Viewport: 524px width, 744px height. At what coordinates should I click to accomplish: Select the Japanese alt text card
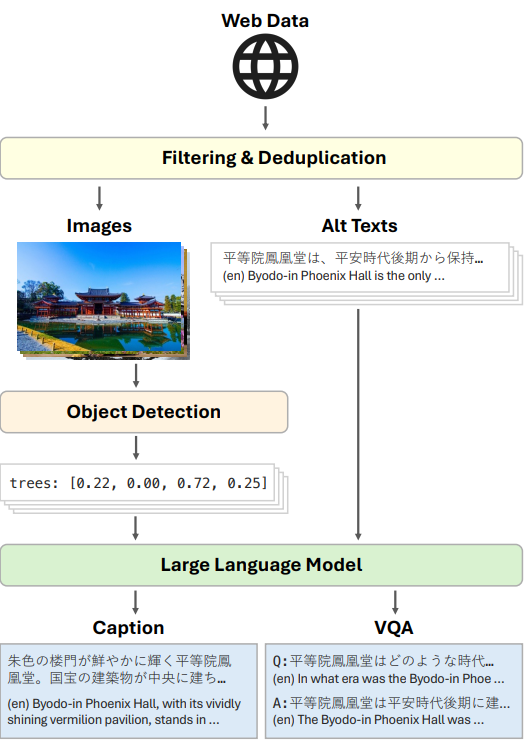(x=360, y=268)
